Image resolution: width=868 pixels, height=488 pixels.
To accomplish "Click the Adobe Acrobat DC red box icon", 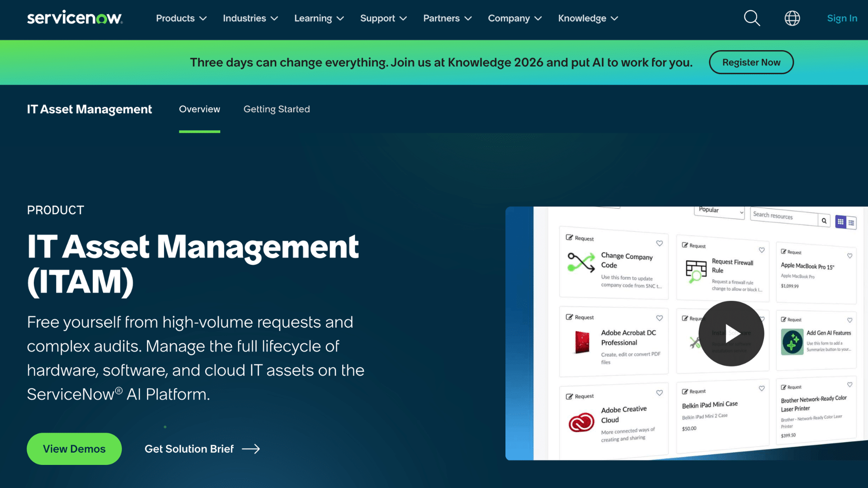I will [x=582, y=342].
